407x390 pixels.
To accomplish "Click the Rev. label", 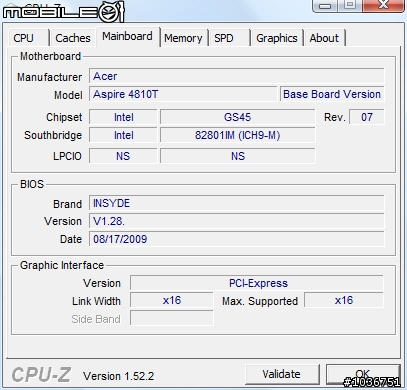I will point(334,117).
